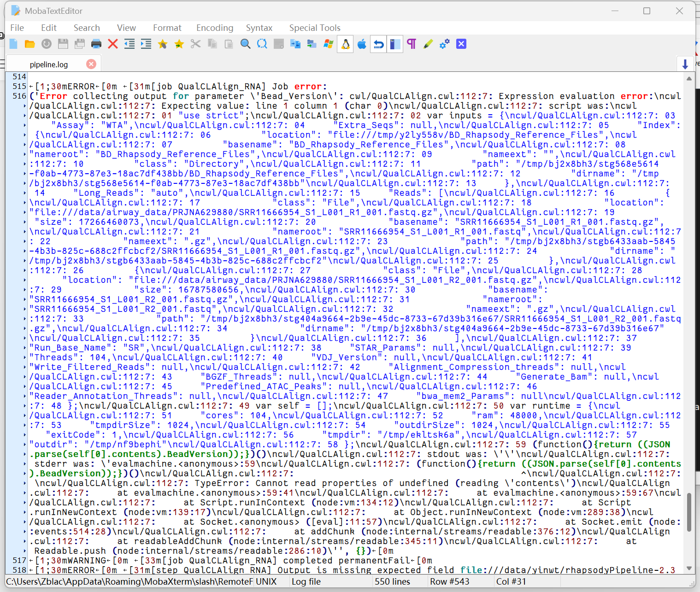Open the Search menu
Image resolution: width=700 pixels, height=592 pixels.
tap(87, 28)
